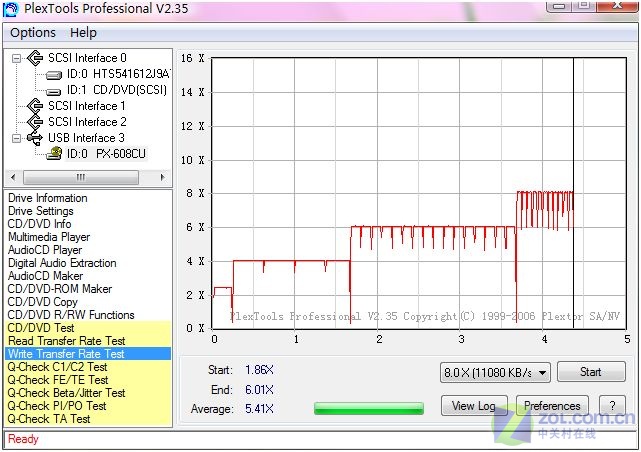The image size is (641, 452).
Task: Select SCSI Interface 2 entry
Action: 87,122
